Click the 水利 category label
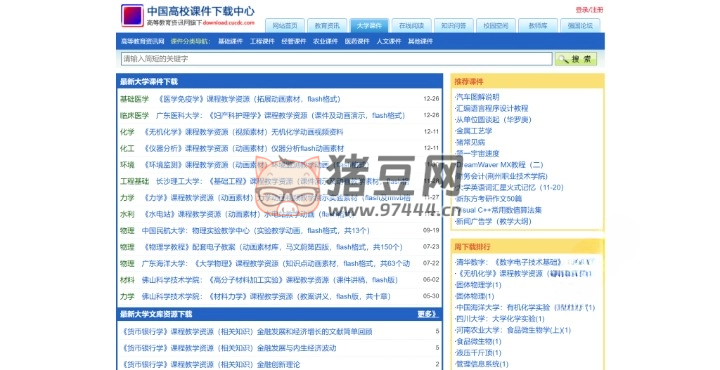 point(127,215)
